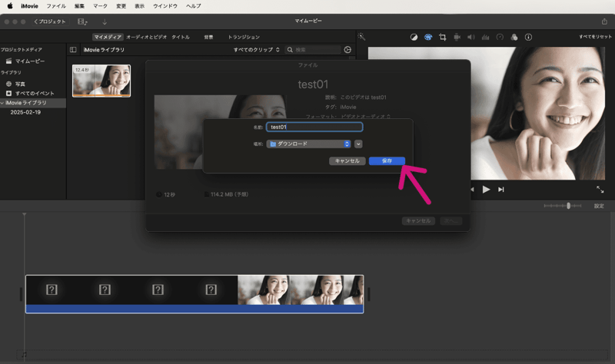Open the 編集 menu in menu bar
Screen dimensions: 615x364
[79, 5]
